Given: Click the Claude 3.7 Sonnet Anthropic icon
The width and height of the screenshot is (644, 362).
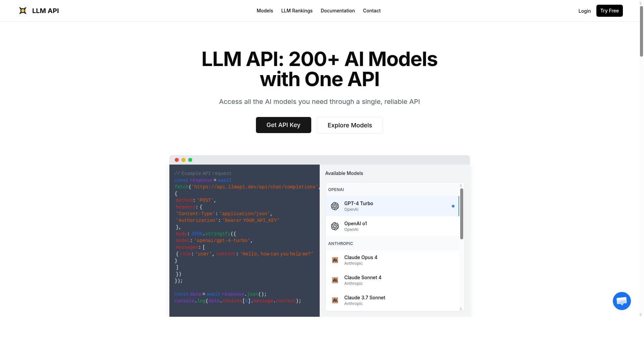Looking at the screenshot, I should point(335,300).
